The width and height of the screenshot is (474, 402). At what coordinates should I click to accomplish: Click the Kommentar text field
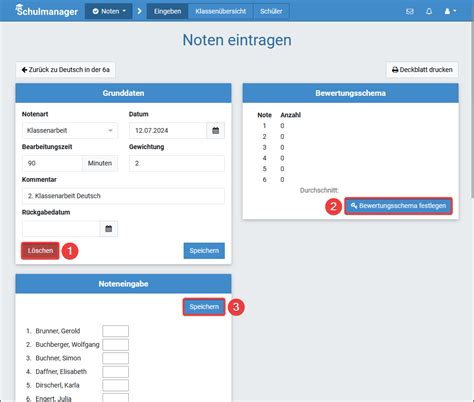(x=123, y=196)
